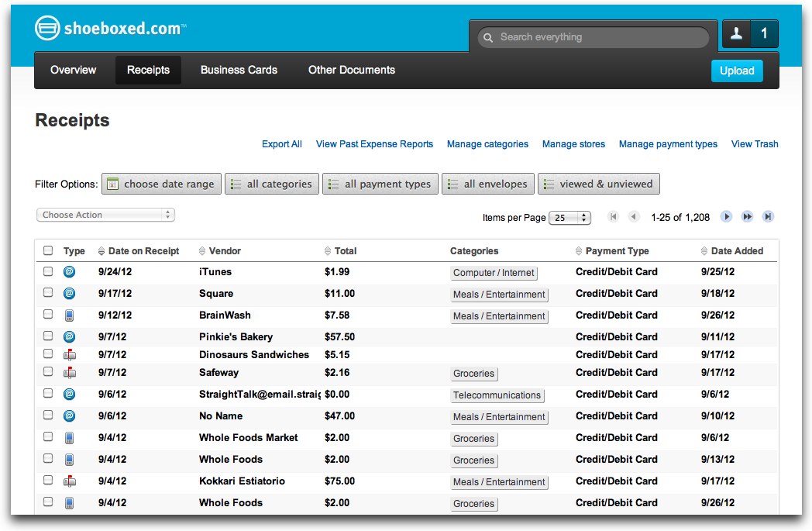
Task: Click mobile type icon for Whole Foods Market
Action: (x=70, y=438)
